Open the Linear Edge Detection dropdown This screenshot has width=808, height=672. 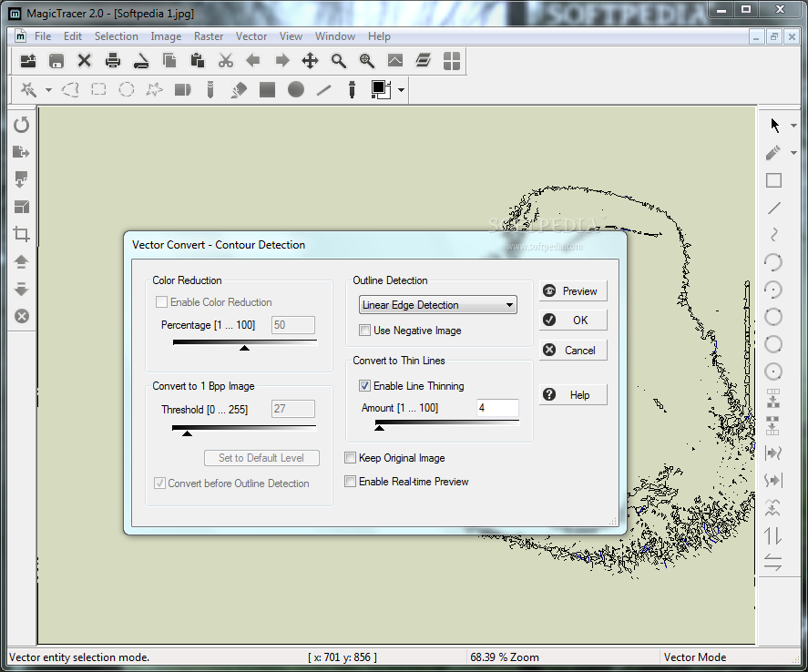click(x=437, y=305)
